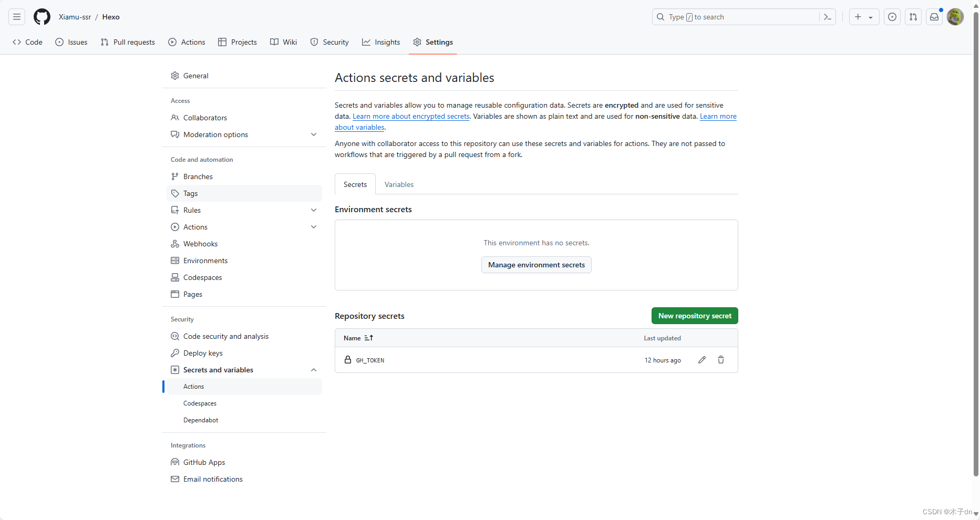Select Dependabot under Secrets and variables
980x520 pixels.
tap(244, 420)
